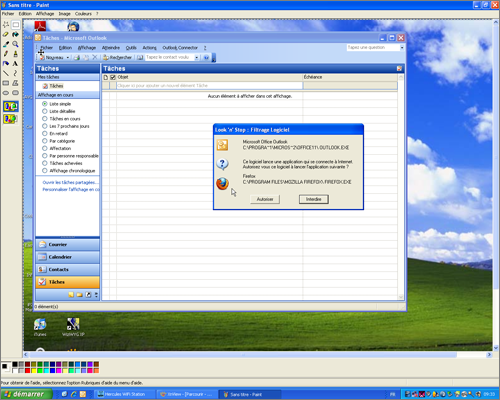500x400 pixels.
Task: Activate the Magnifier zoom tool
Action: point(16,44)
